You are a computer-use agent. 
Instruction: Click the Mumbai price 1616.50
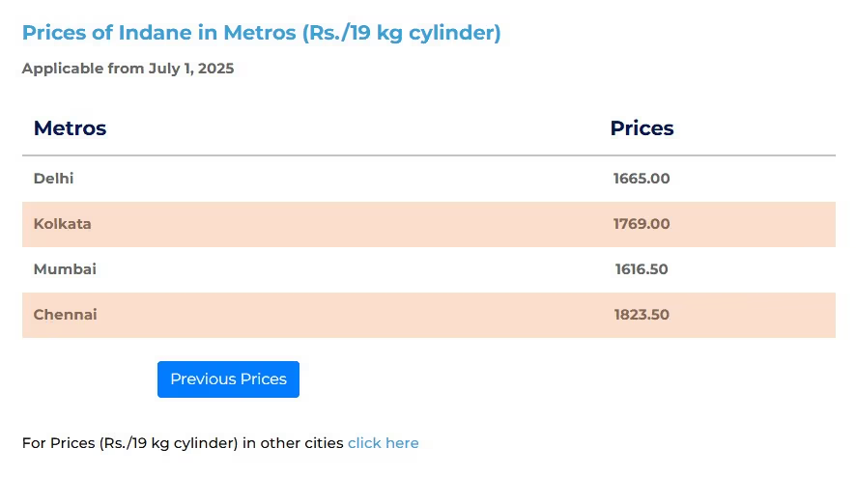(642, 269)
